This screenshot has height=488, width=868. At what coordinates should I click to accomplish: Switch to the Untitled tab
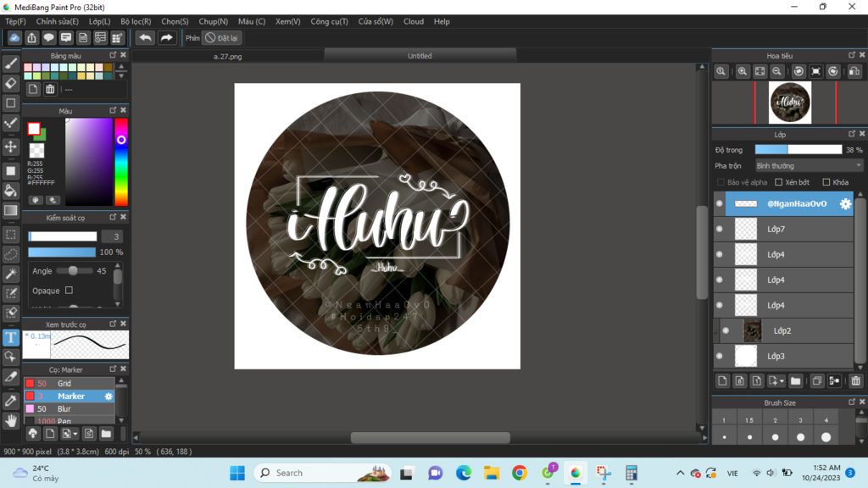pyautogui.click(x=420, y=55)
